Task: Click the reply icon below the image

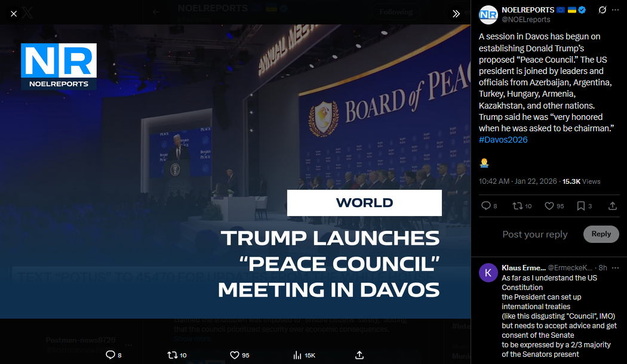Action: (x=110, y=355)
